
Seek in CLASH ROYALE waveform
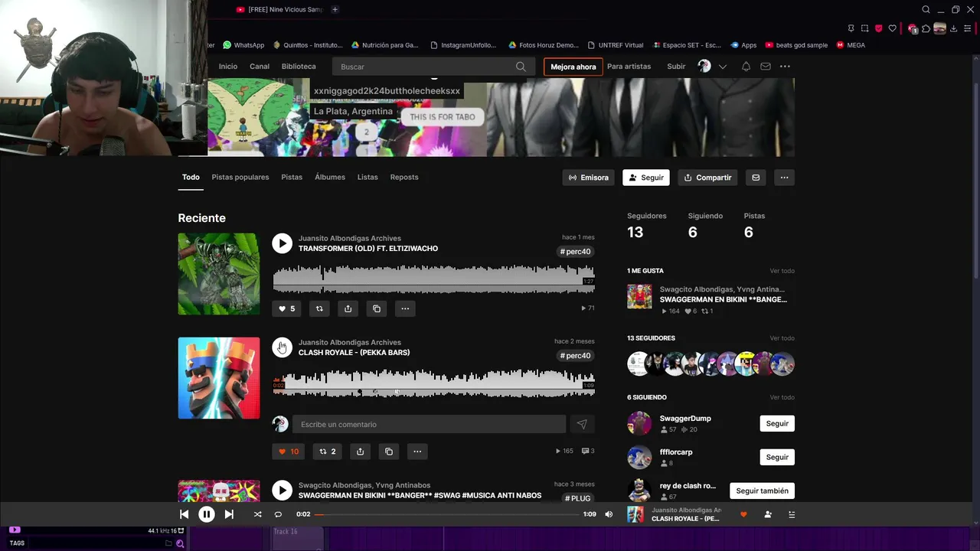[x=433, y=383]
